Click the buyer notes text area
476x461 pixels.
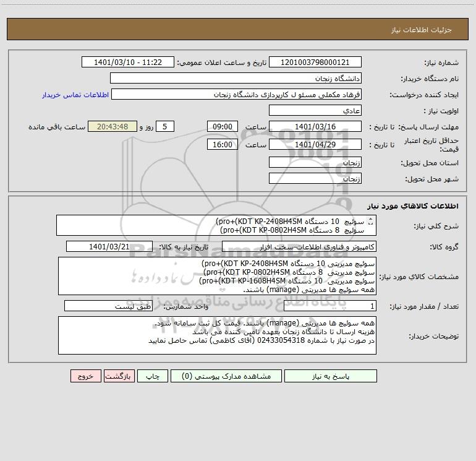(217, 335)
